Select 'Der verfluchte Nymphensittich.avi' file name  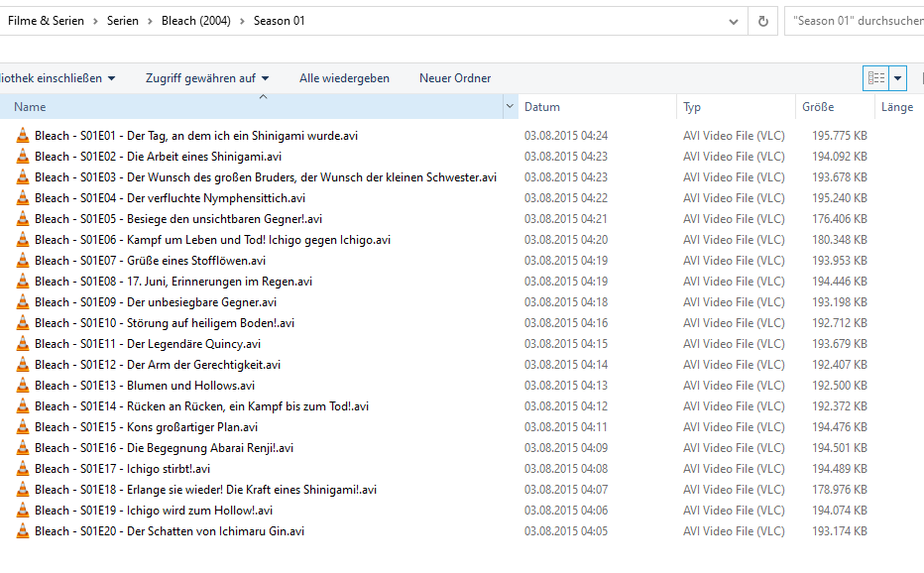(x=216, y=198)
